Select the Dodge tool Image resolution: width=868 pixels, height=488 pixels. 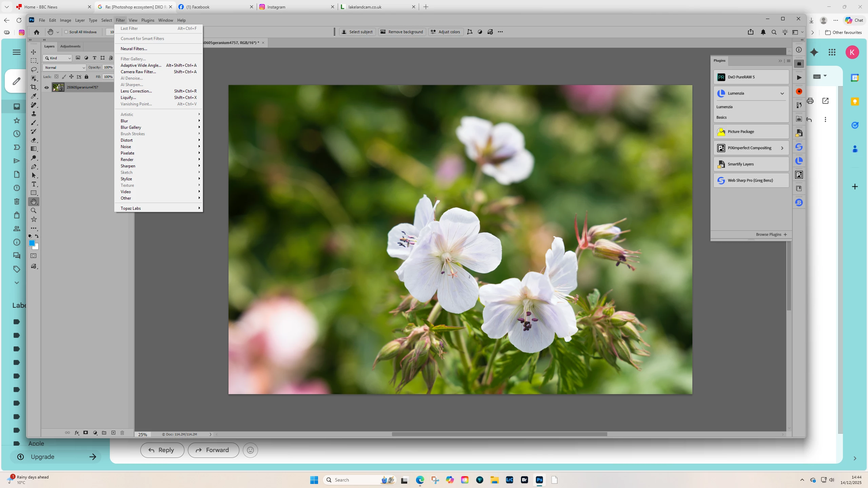34,158
